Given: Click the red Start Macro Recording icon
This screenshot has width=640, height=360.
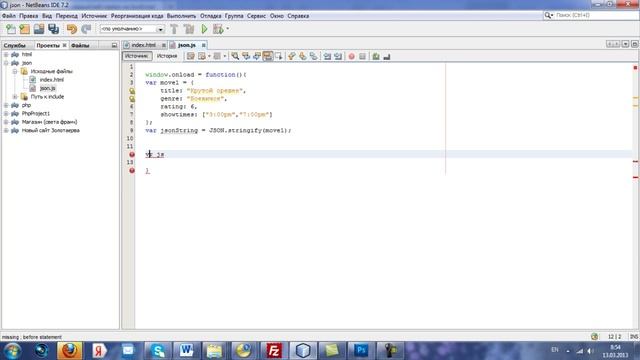Looking at the screenshot, I should (x=351, y=56).
